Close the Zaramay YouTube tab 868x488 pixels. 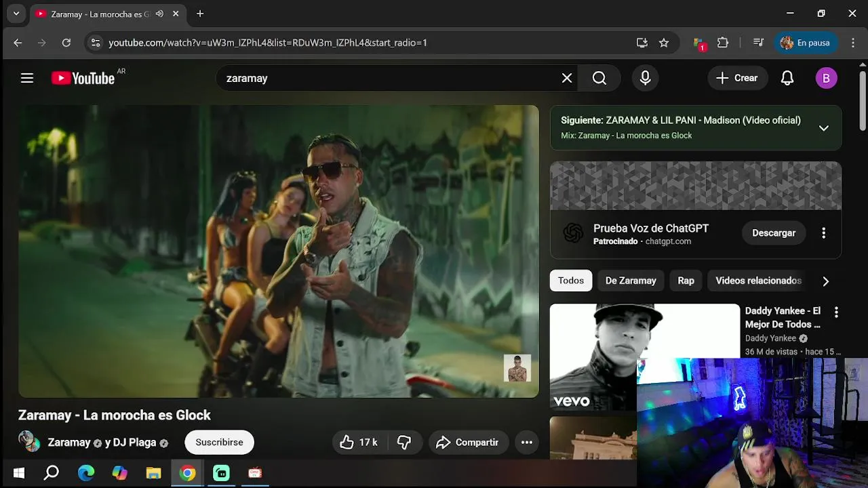pos(176,14)
